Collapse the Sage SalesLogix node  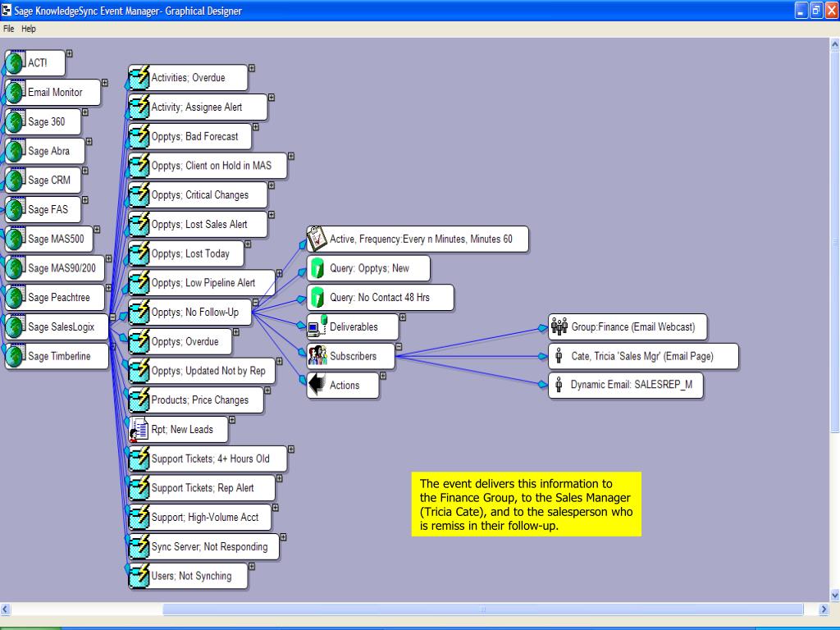(x=112, y=317)
